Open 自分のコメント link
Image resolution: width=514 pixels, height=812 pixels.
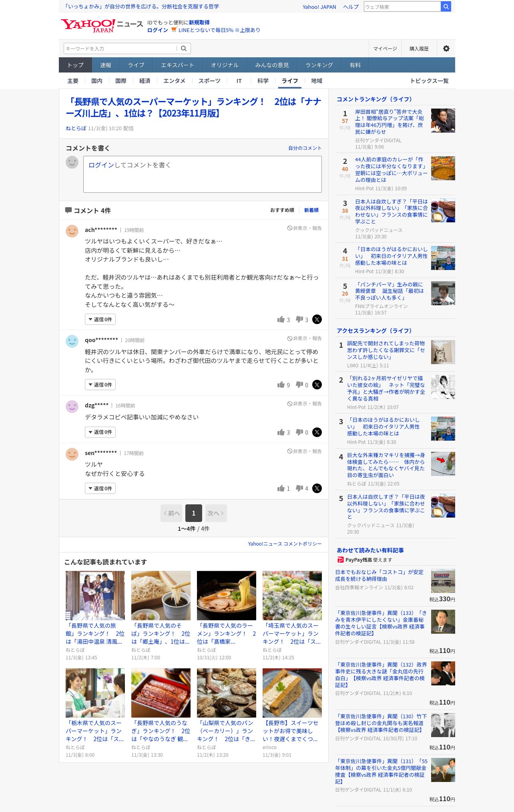[305, 148]
